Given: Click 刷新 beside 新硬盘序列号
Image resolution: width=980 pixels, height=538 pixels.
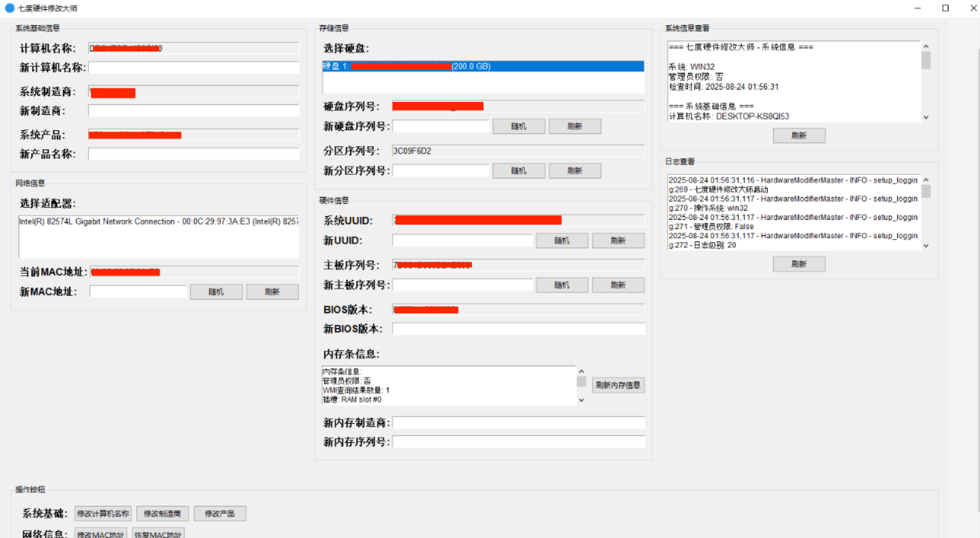Looking at the screenshot, I should (575, 126).
